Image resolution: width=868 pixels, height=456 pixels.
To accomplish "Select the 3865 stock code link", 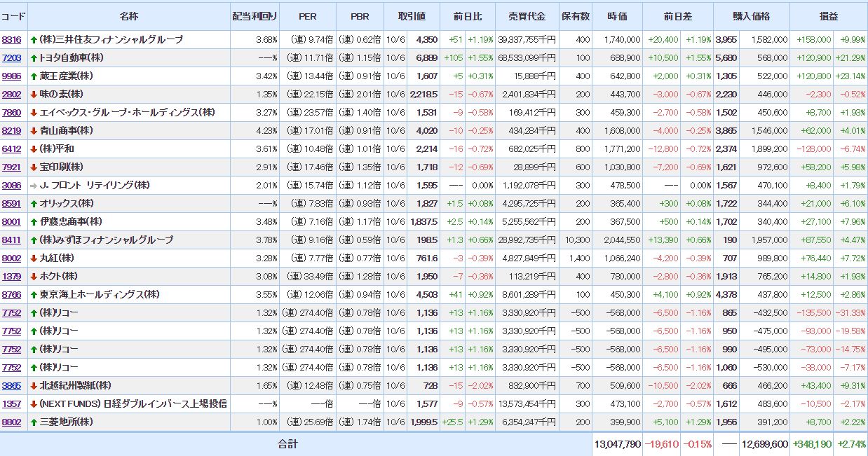I will pyautogui.click(x=11, y=385).
